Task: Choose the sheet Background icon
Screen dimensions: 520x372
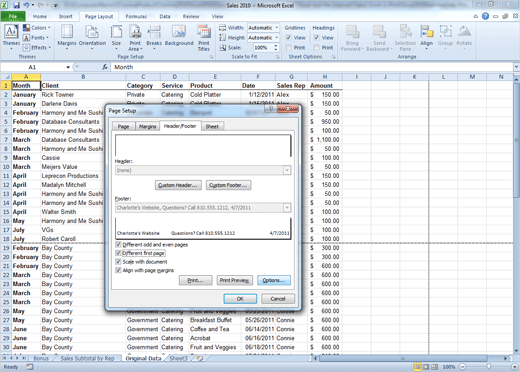Action: 179,36
